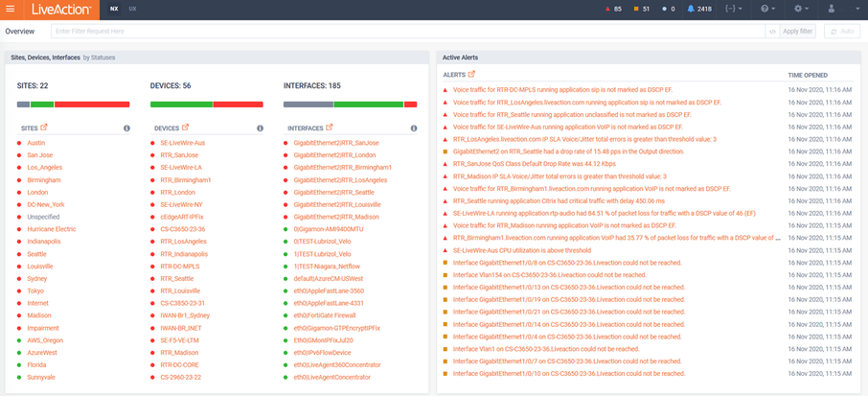Open SITES list external link icon
This screenshot has width=868, height=396.
(44, 128)
